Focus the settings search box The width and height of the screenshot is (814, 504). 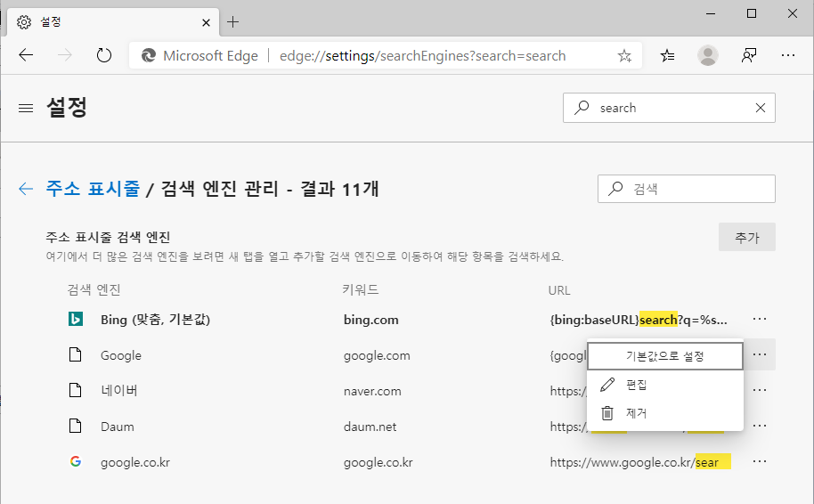click(669, 108)
